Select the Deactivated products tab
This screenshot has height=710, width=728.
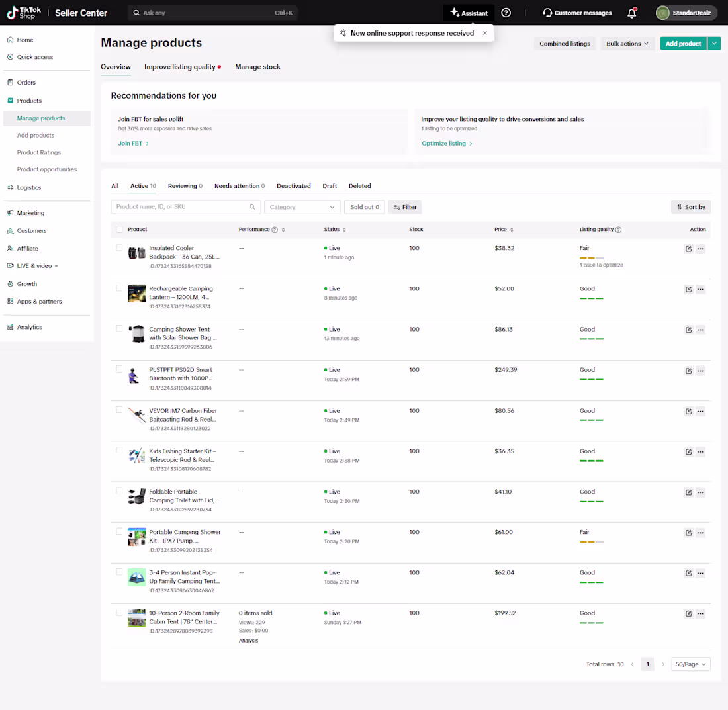point(293,186)
